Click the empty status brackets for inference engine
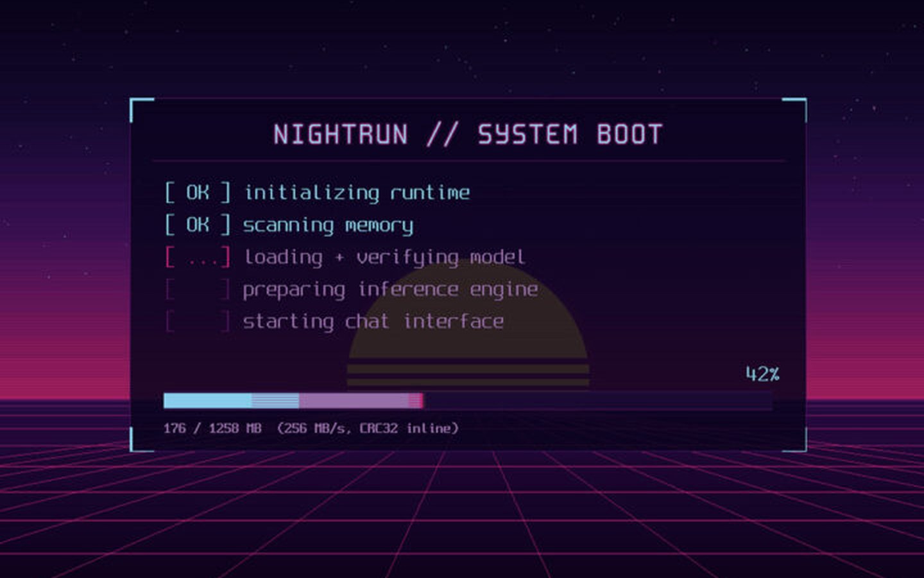Image resolution: width=924 pixels, height=578 pixels. [x=198, y=289]
